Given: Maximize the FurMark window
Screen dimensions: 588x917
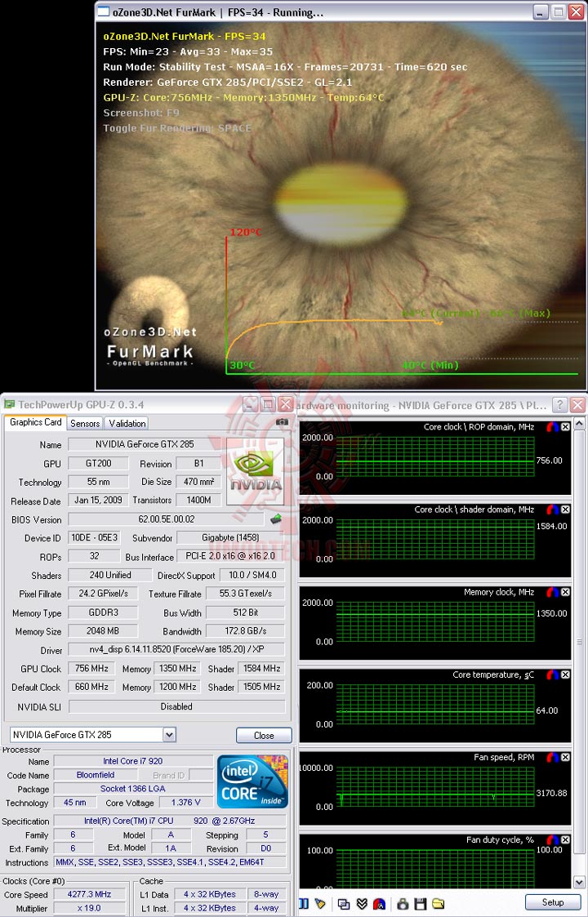Looking at the screenshot, I should pyautogui.click(x=559, y=11).
